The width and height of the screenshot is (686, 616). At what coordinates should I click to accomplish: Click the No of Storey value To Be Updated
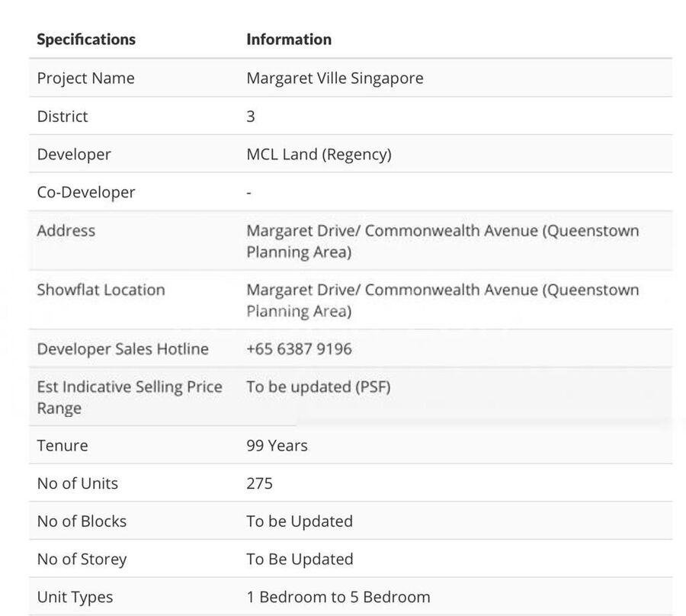coord(300,560)
